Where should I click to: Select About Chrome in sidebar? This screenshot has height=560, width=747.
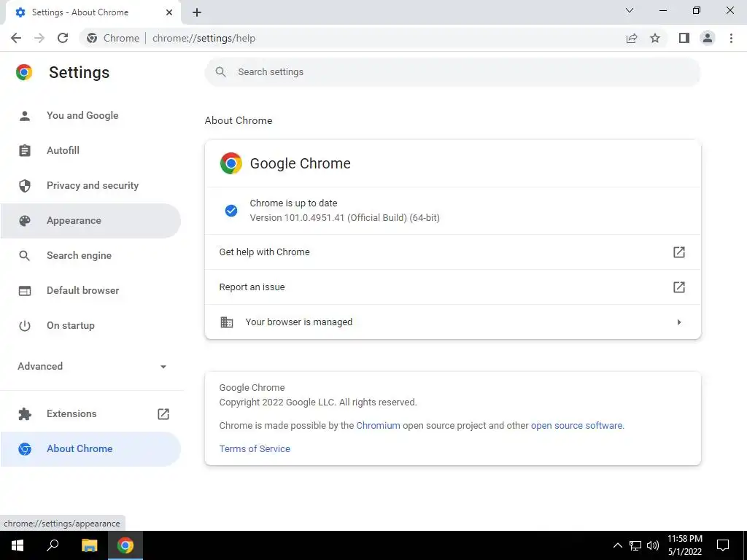click(x=90, y=449)
